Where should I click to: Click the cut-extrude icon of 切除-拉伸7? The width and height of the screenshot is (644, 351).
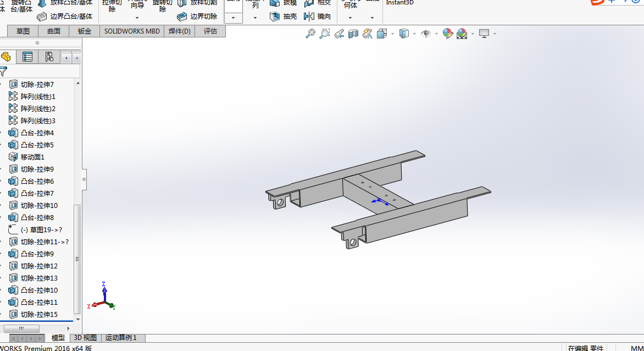click(x=13, y=84)
